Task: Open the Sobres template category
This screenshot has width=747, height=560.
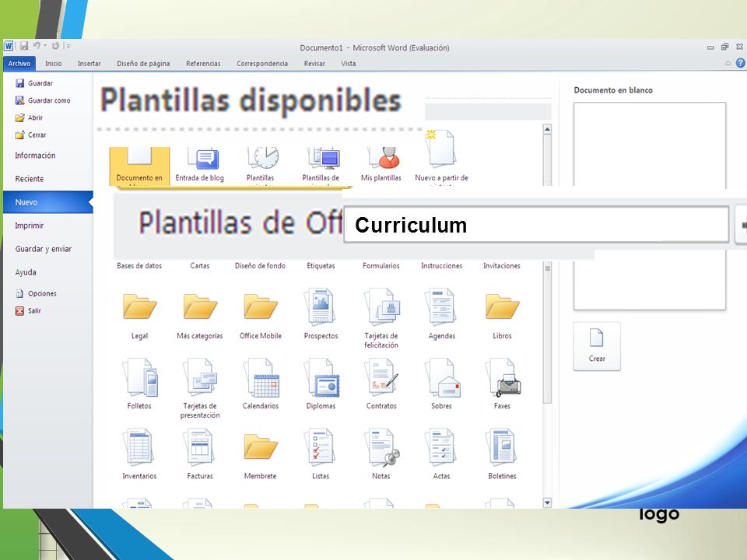Action: 442,383
